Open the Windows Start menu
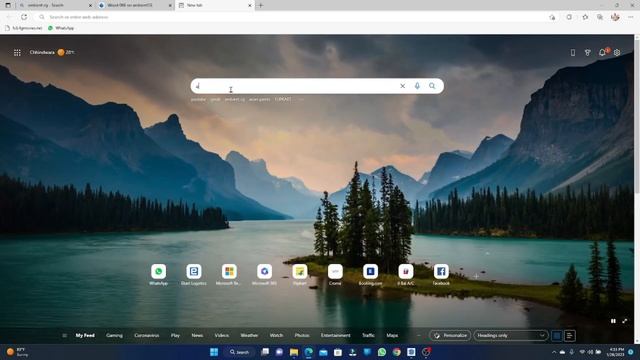The height and width of the screenshot is (360, 640). tap(214, 352)
